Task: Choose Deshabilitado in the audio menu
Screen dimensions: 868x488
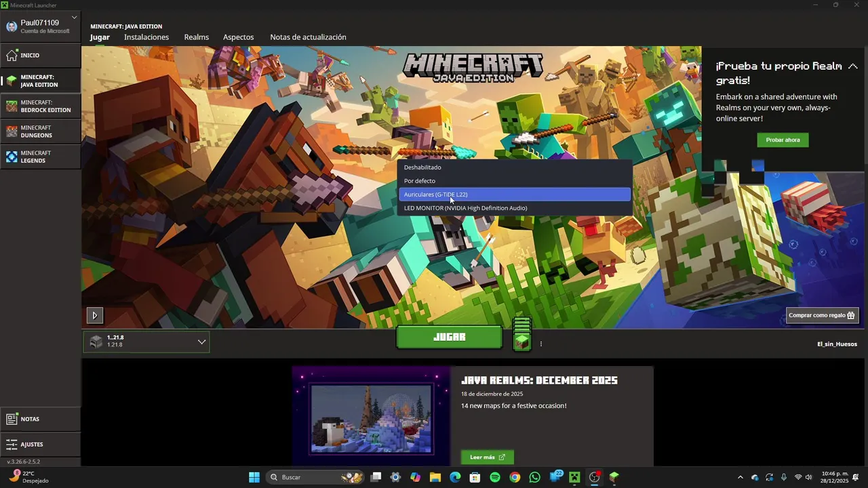Action: point(515,167)
